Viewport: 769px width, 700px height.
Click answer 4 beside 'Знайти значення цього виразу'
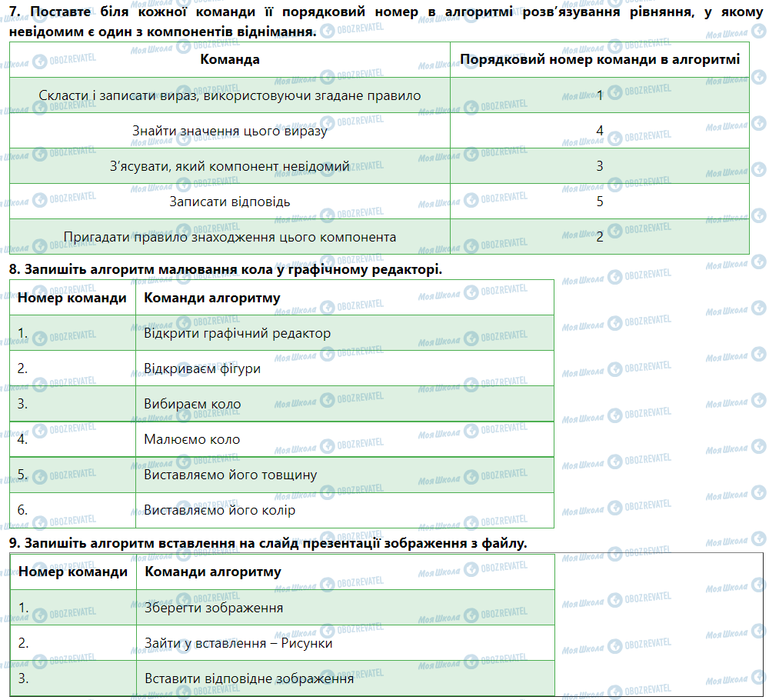599,131
